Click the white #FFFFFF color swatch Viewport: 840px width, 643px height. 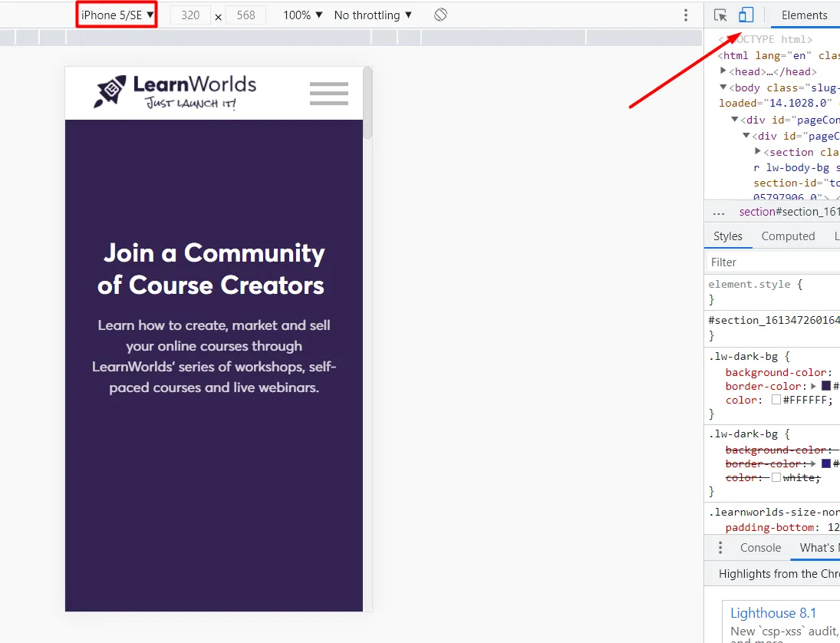pyautogui.click(x=776, y=400)
